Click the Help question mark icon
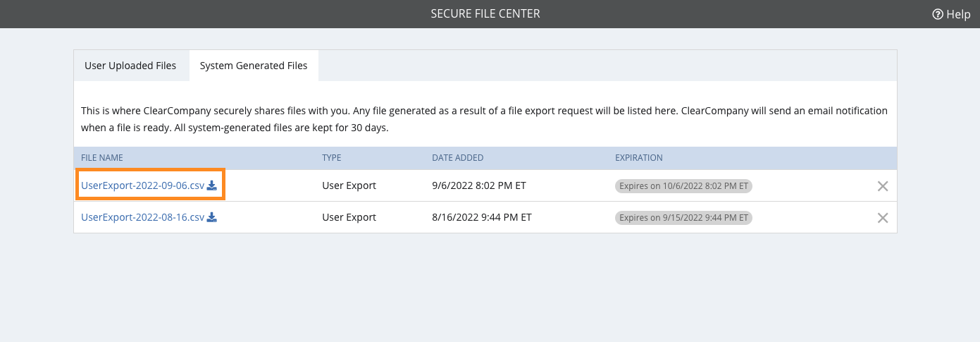 pyautogui.click(x=938, y=14)
